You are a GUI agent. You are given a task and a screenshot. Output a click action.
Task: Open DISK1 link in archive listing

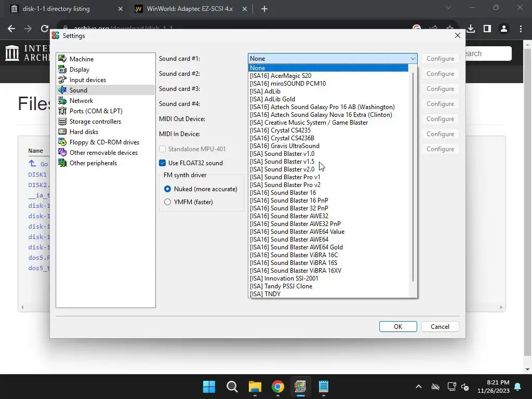pos(37,175)
